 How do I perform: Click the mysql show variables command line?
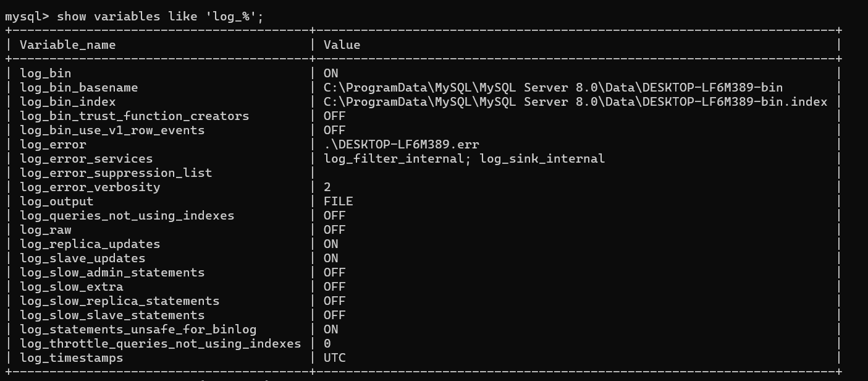click(x=134, y=16)
